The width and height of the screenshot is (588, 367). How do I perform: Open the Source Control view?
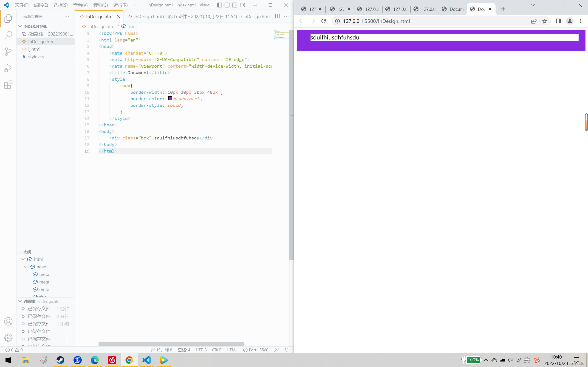[x=8, y=52]
